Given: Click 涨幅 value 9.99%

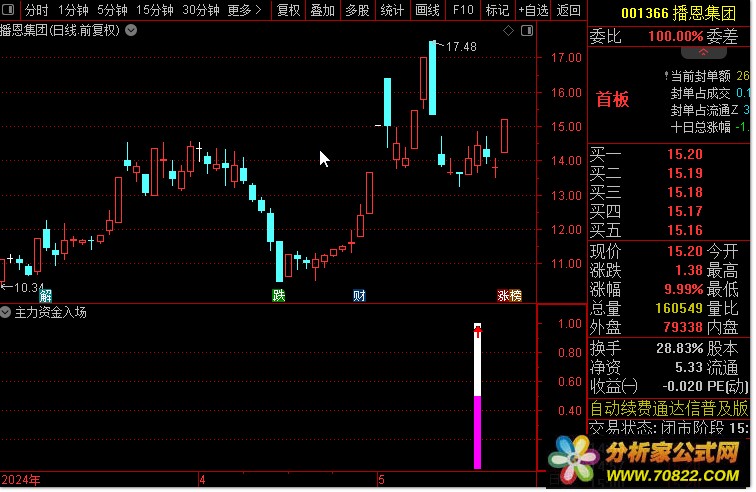Looking at the screenshot, I should [x=683, y=289].
